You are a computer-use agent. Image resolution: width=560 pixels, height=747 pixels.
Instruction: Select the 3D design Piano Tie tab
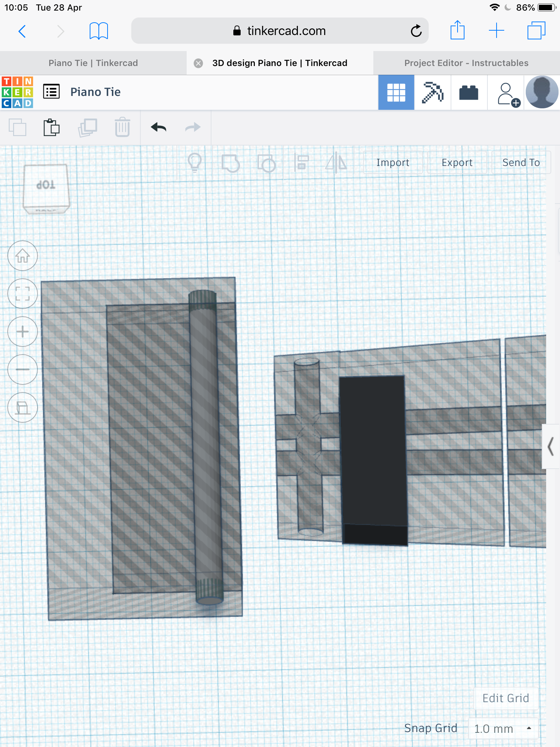pos(280,63)
